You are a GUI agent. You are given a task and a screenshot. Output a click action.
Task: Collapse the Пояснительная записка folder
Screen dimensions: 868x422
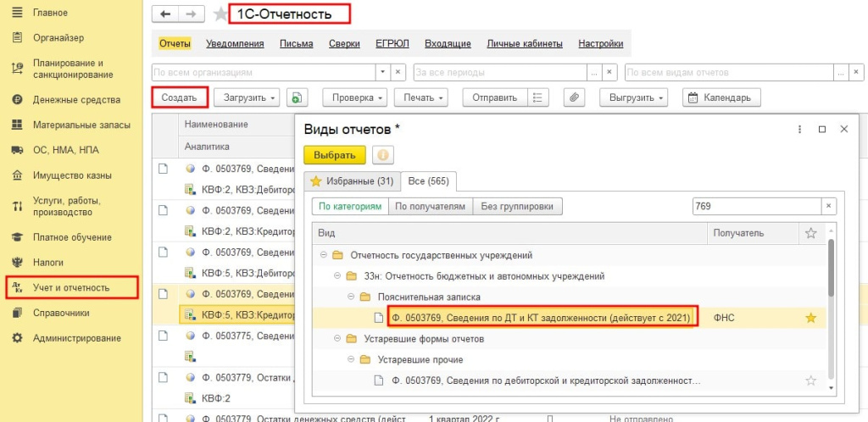click(x=350, y=297)
